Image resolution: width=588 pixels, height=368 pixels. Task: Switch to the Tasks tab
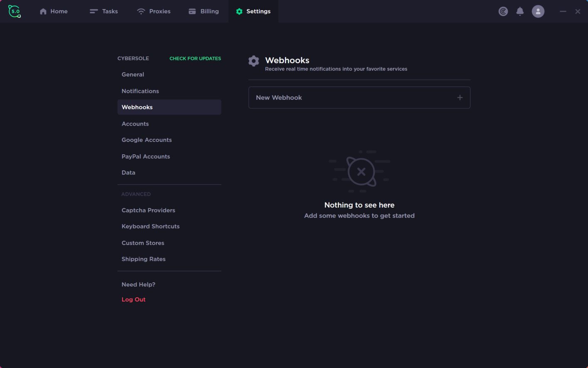tap(104, 11)
